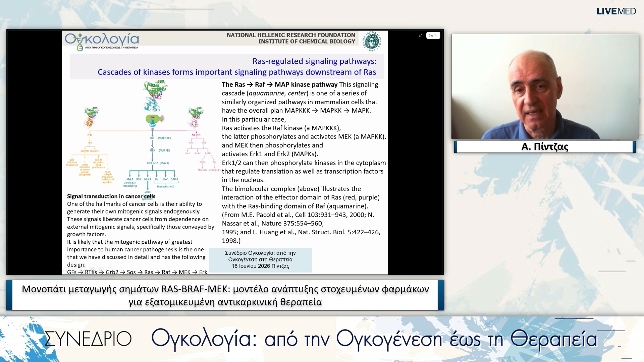Click the Raf (MAPKKK) label in the diagram
The height and width of the screenshot is (362, 644).
[160, 138]
